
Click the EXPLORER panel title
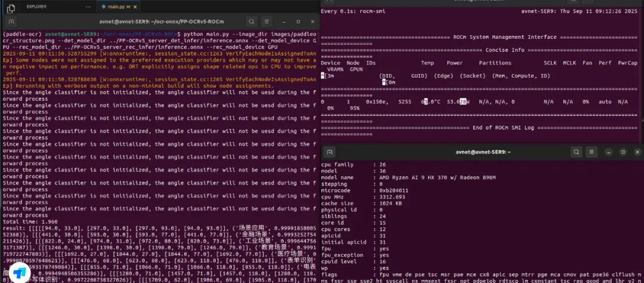pyautogui.click(x=36, y=7)
